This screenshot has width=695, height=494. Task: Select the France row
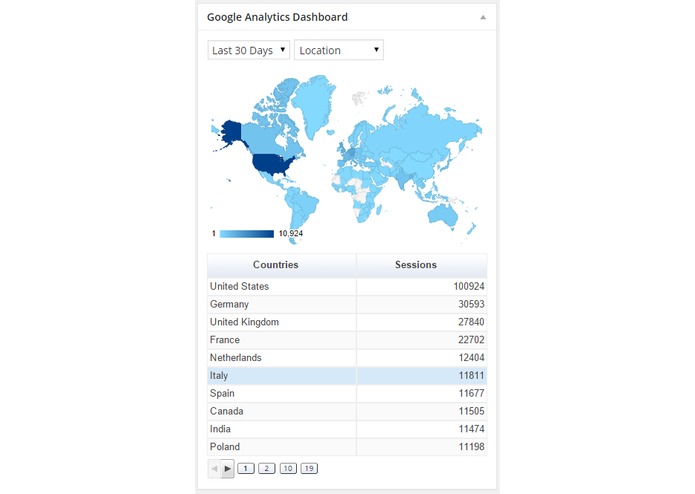pos(347,340)
